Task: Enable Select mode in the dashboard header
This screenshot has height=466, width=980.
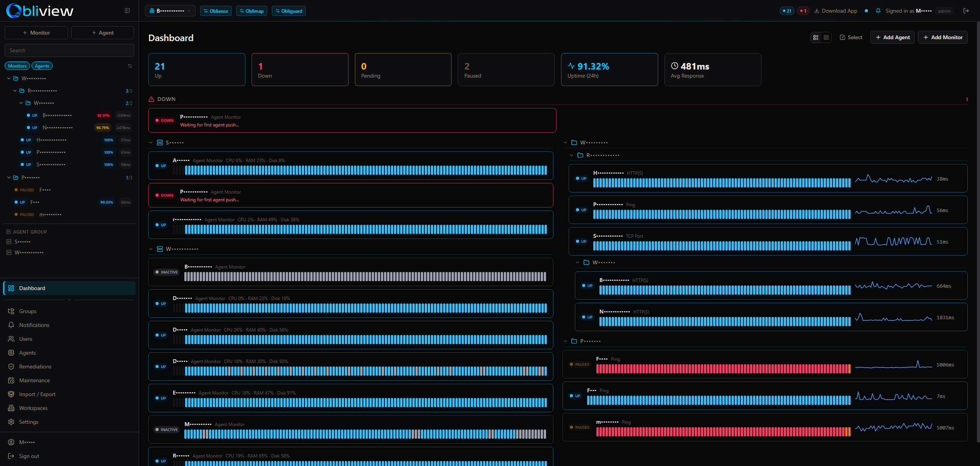Action: (x=851, y=37)
